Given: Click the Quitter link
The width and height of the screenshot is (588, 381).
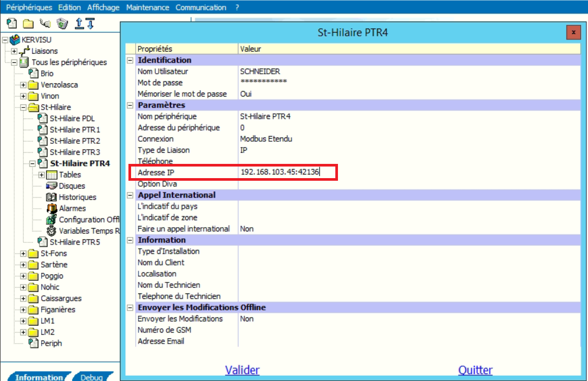Looking at the screenshot, I should pyautogui.click(x=475, y=370).
